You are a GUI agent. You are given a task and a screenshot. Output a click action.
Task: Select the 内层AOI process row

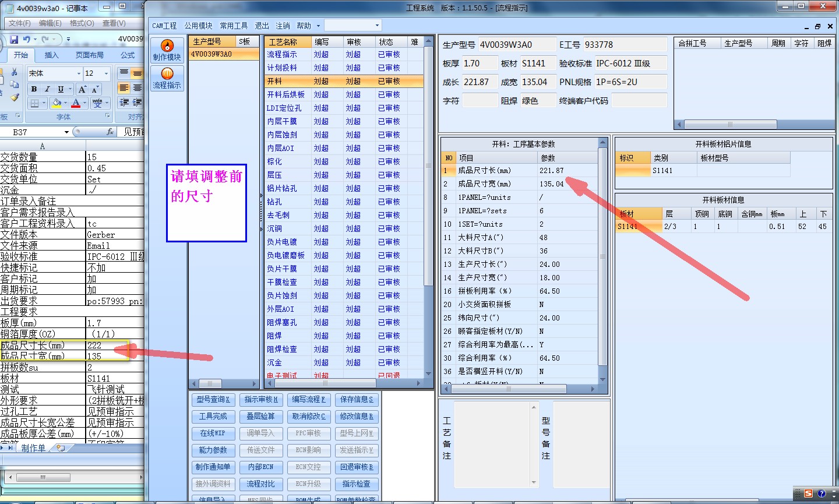pyautogui.click(x=344, y=149)
